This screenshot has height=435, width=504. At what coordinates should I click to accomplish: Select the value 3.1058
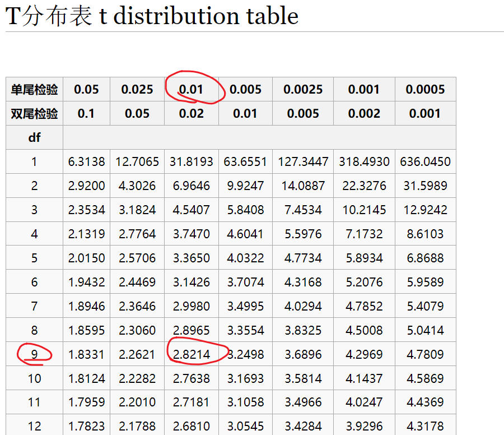245,402
